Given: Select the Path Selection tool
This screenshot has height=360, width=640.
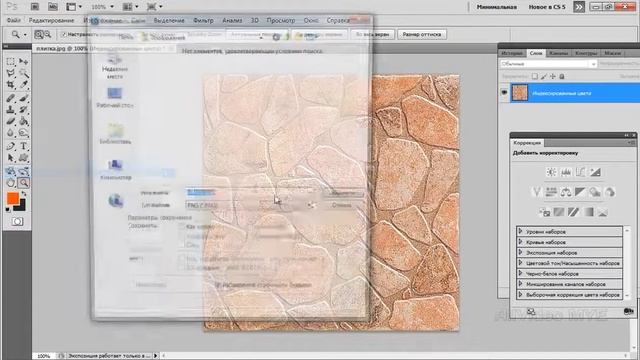Looking at the screenshot, I should pos(11,158).
